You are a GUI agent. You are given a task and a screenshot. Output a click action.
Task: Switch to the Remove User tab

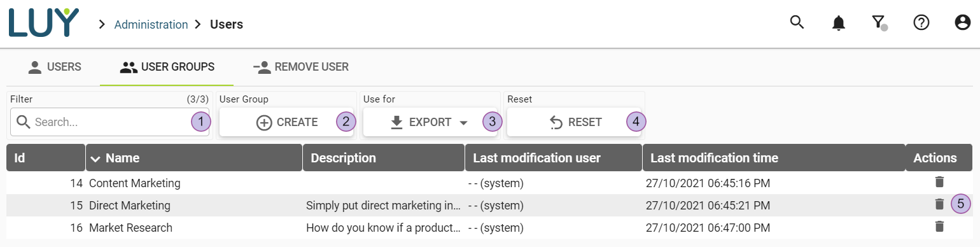click(300, 67)
